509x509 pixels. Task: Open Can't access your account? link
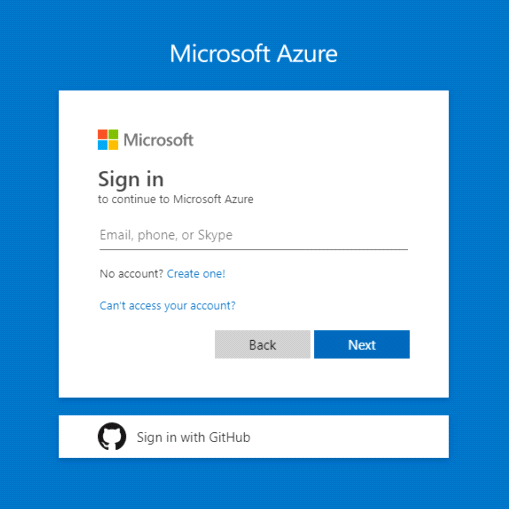coord(167,306)
